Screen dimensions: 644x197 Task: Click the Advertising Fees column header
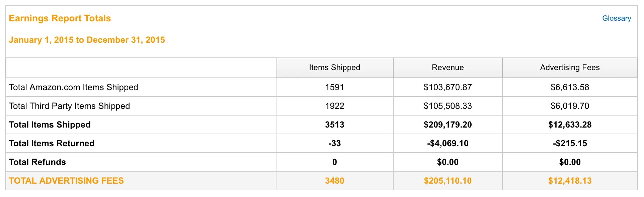[570, 67]
